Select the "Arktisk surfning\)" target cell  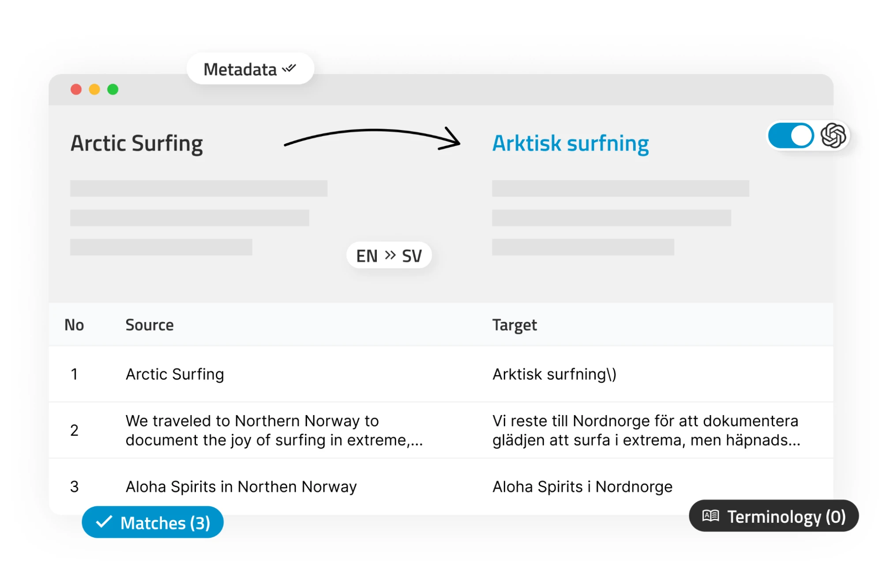tap(554, 375)
